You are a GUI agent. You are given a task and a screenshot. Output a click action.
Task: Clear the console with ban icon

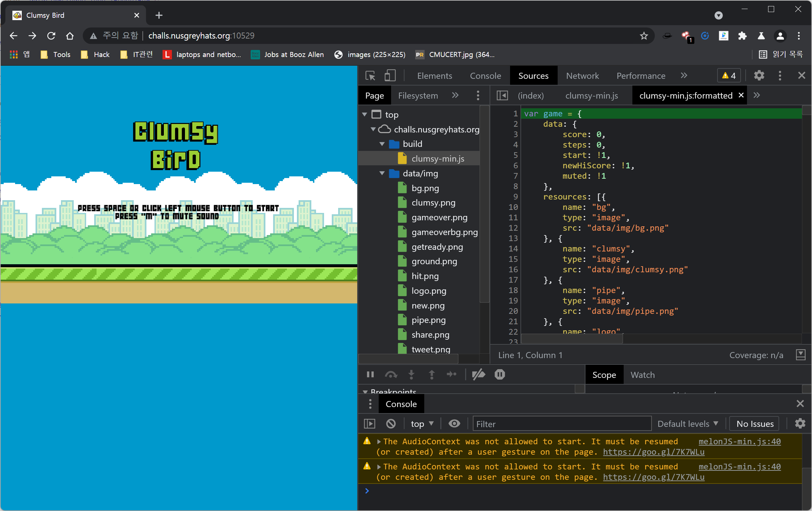(391, 423)
